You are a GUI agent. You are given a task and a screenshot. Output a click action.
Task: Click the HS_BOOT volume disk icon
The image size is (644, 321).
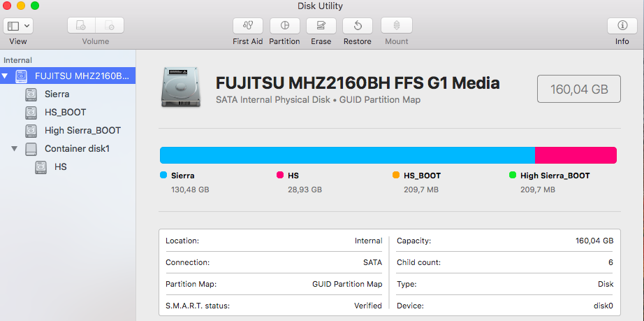tap(31, 112)
